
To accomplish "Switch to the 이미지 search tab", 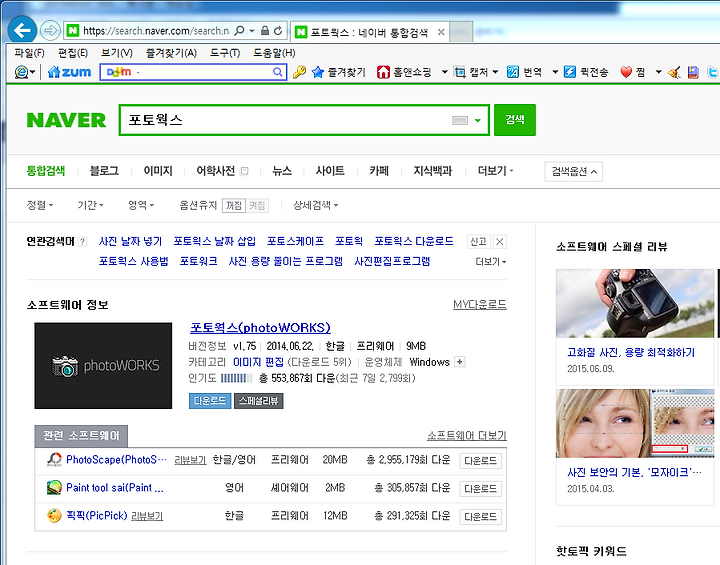I will 158,171.
